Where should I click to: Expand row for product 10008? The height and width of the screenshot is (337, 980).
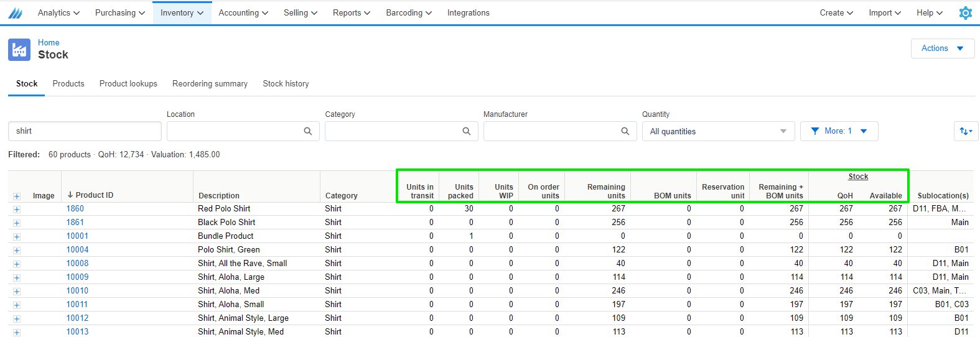coord(17,264)
